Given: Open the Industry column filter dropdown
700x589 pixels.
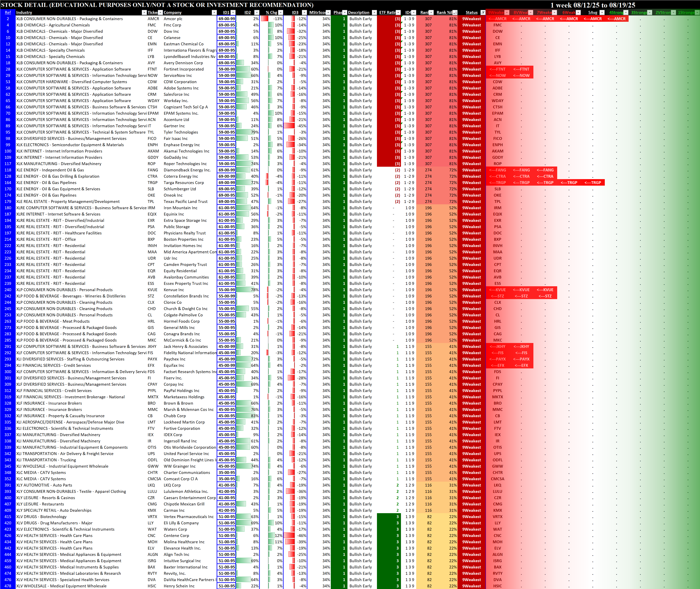Looking at the screenshot, I should (x=144, y=13).
